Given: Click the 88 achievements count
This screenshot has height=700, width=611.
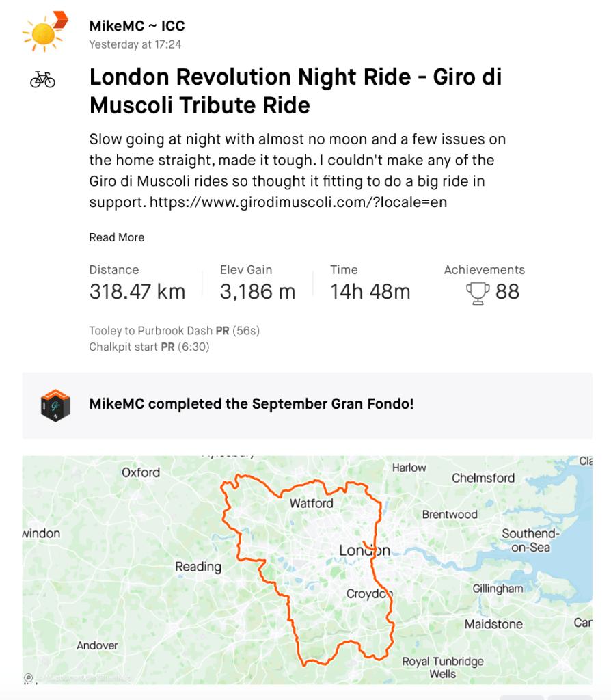Looking at the screenshot, I should tap(507, 293).
